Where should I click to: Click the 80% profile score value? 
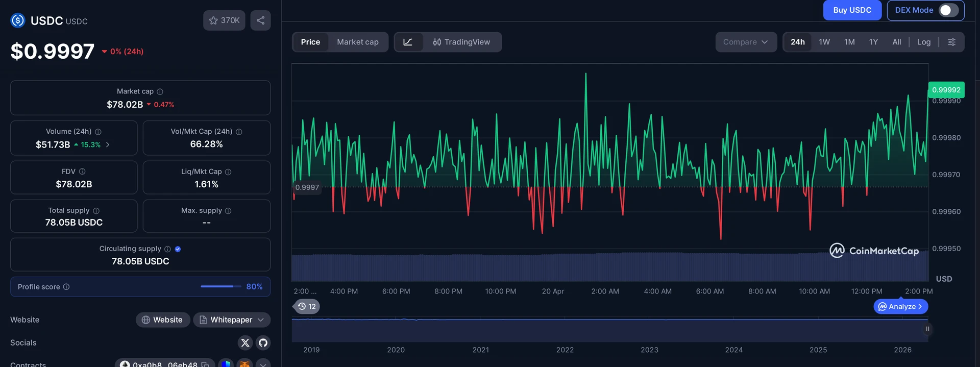coord(254,287)
